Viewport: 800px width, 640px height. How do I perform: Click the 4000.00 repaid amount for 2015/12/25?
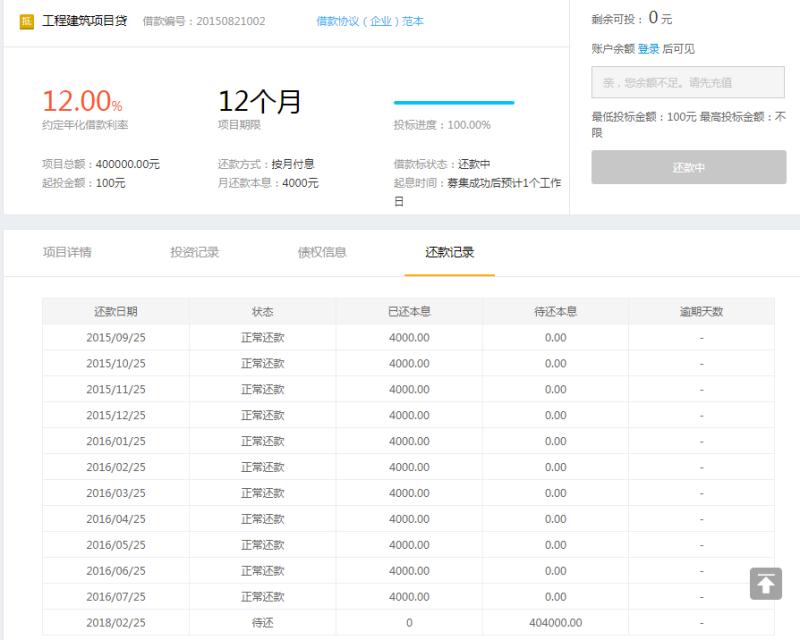pos(409,415)
